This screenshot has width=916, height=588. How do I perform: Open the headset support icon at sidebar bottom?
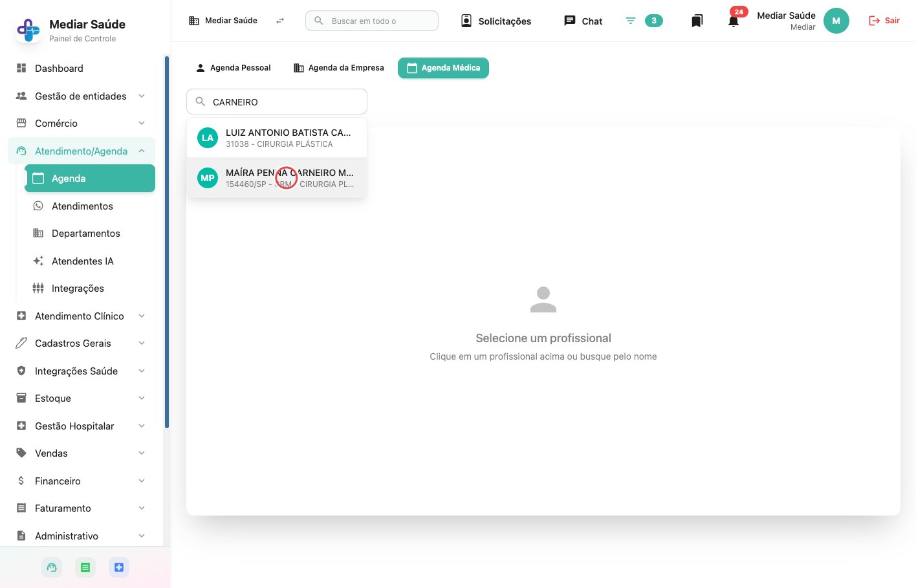pyautogui.click(x=52, y=567)
